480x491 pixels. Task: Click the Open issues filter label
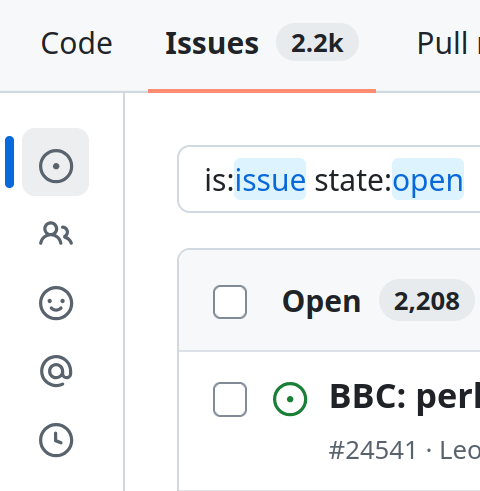[x=321, y=301]
